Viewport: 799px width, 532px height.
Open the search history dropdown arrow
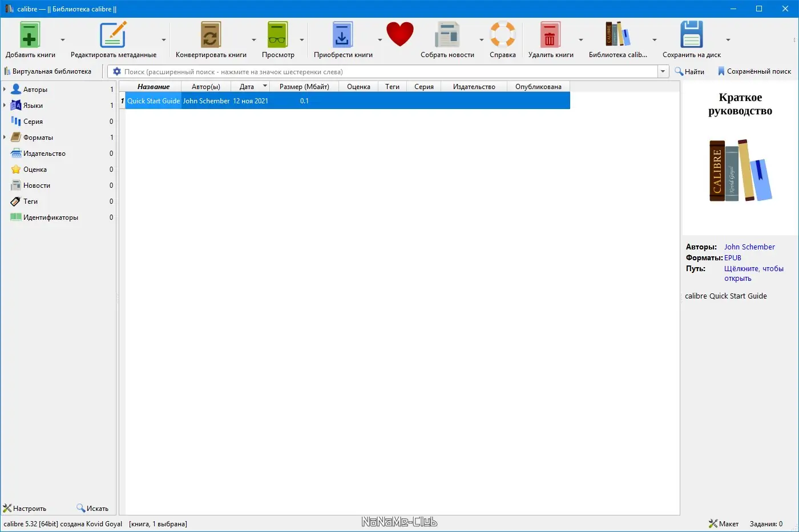pos(663,71)
